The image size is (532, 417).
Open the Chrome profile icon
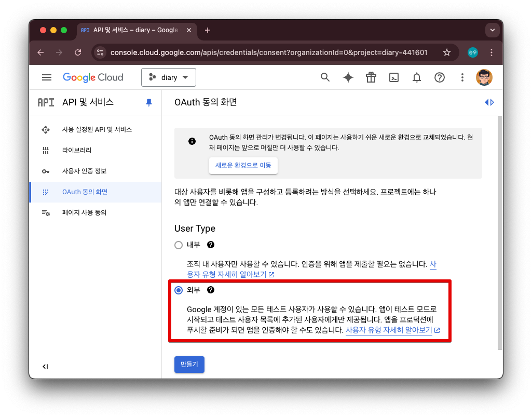tap(473, 52)
